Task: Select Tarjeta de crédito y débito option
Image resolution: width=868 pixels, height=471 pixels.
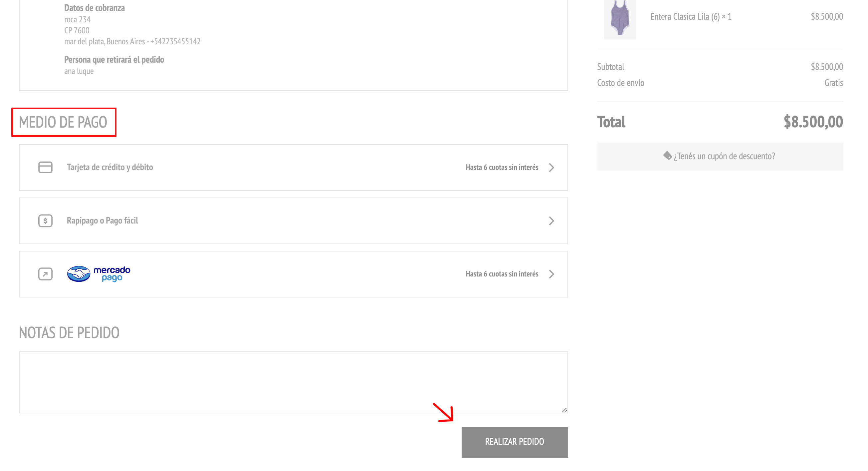Action: pos(294,168)
